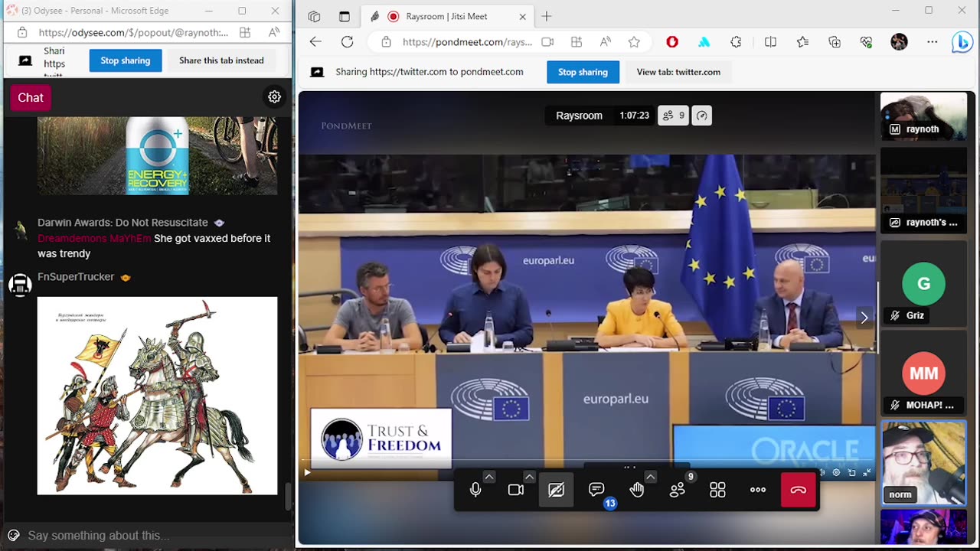The width and height of the screenshot is (980, 551).
Task: Click the Raysroom meeting name
Action: 579,116
